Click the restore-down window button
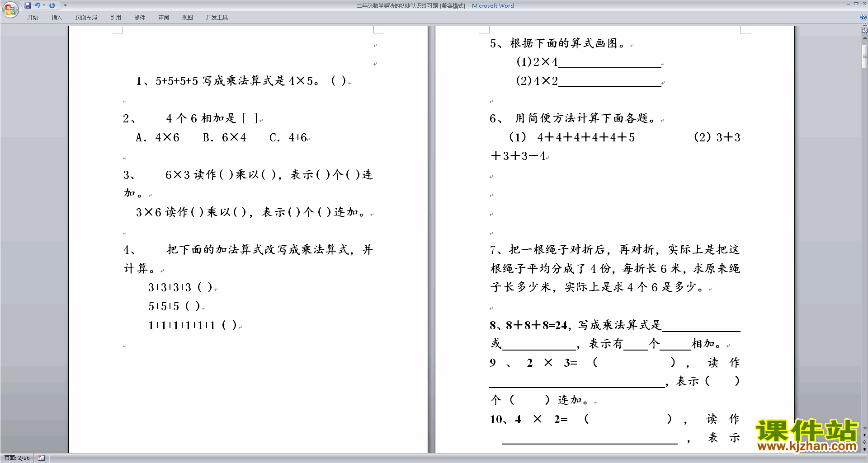868x463 pixels. point(856,4)
